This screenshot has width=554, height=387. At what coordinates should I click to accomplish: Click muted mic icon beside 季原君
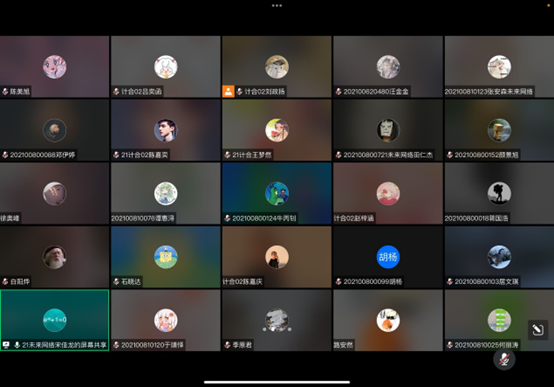[228, 345]
